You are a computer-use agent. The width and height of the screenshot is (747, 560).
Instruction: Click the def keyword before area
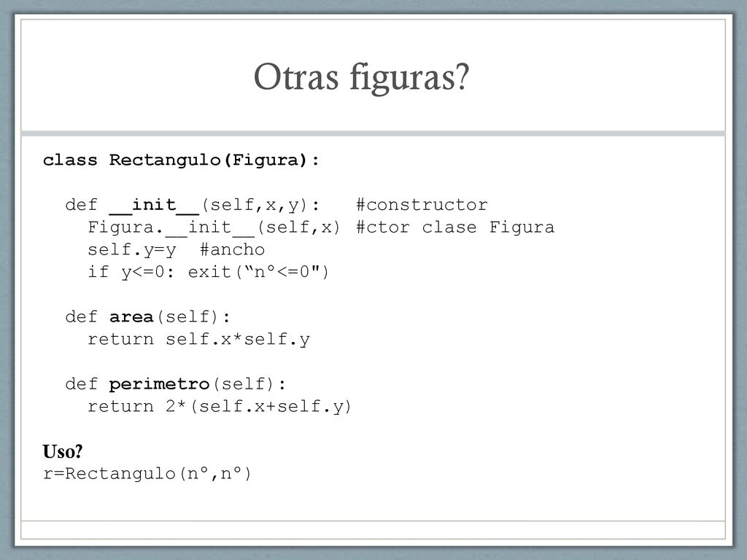click(x=82, y=317)
